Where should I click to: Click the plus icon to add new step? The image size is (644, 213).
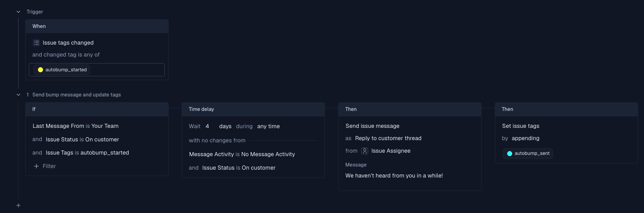tap(19, 205)
